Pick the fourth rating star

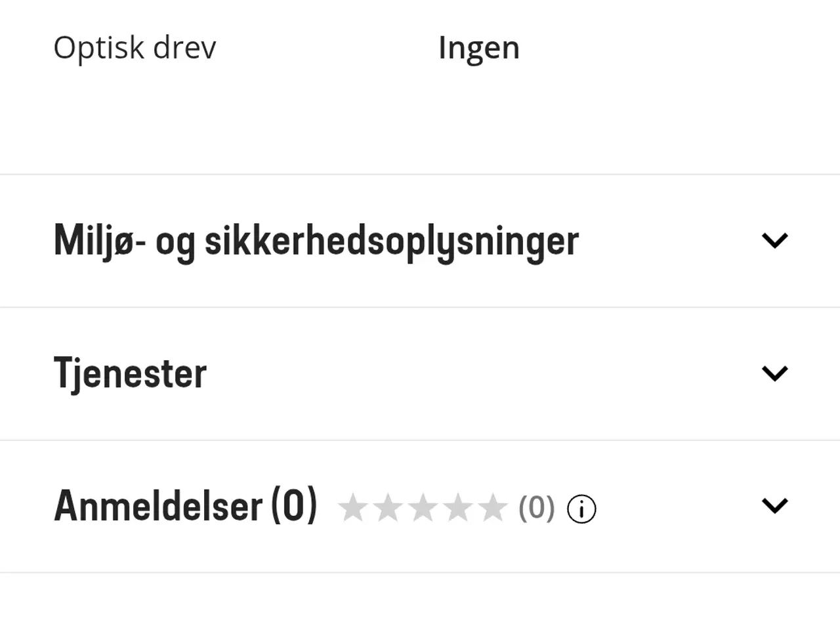coord(457,508)
